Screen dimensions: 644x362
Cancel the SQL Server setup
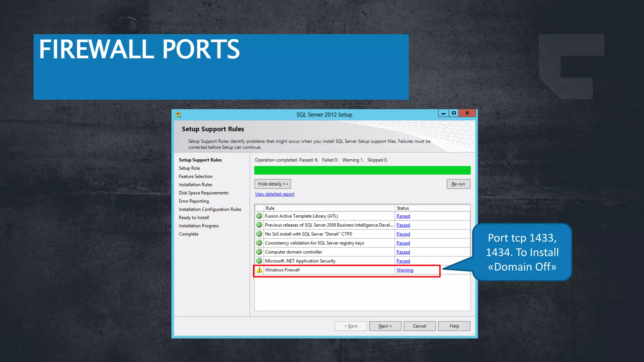(x=419, y=326)
